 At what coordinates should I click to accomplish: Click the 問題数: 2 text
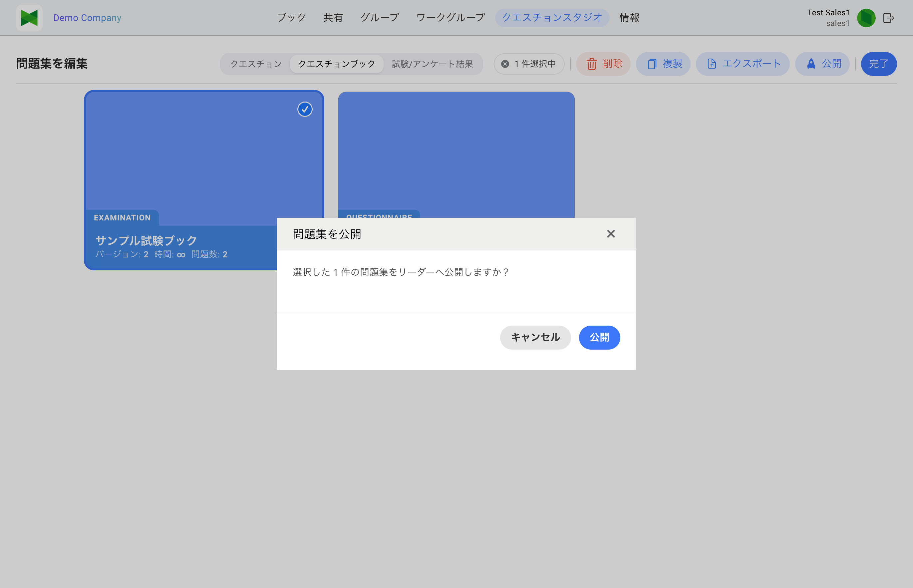point(209,254)
